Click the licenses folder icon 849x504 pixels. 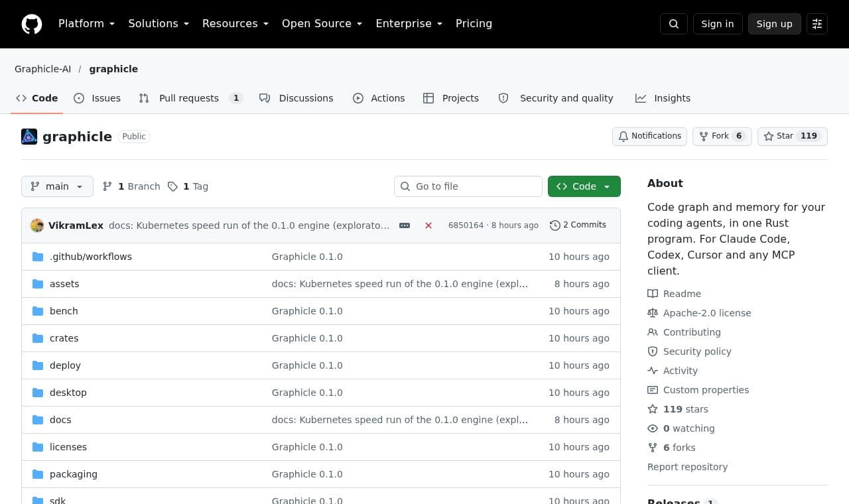38,447
